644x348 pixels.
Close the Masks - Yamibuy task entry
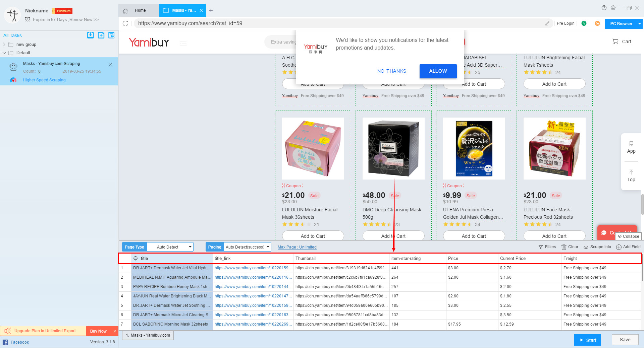[111, 64]
